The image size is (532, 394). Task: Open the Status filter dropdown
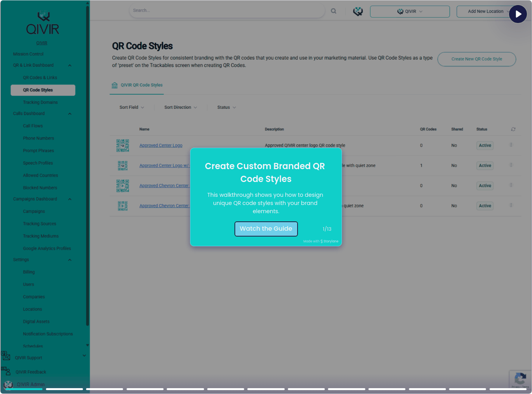[x=227, y=108]
